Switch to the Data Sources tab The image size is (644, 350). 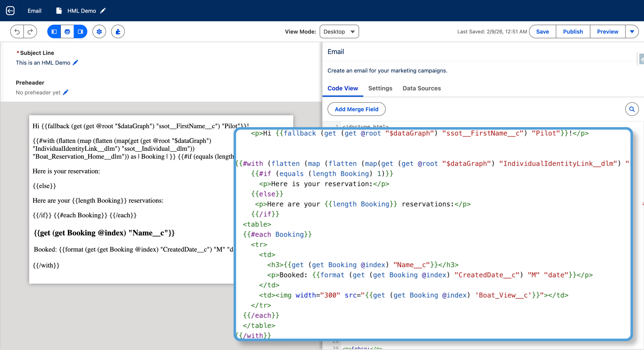422,88
